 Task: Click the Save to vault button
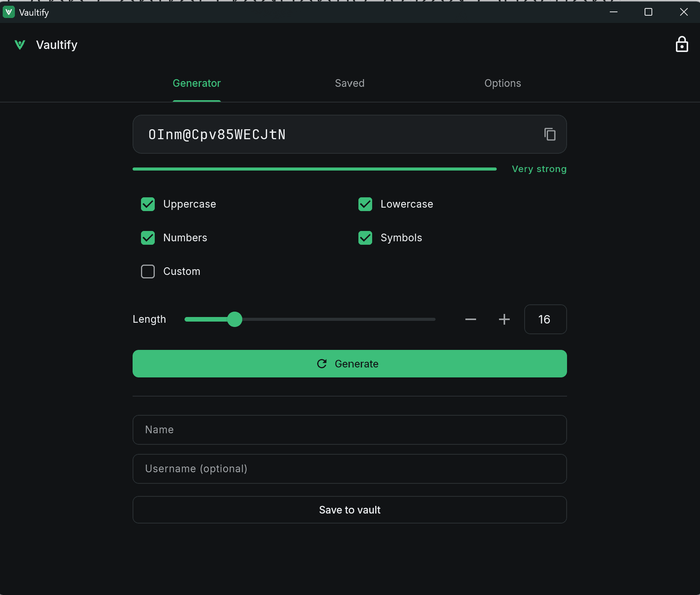coord(350,510)
